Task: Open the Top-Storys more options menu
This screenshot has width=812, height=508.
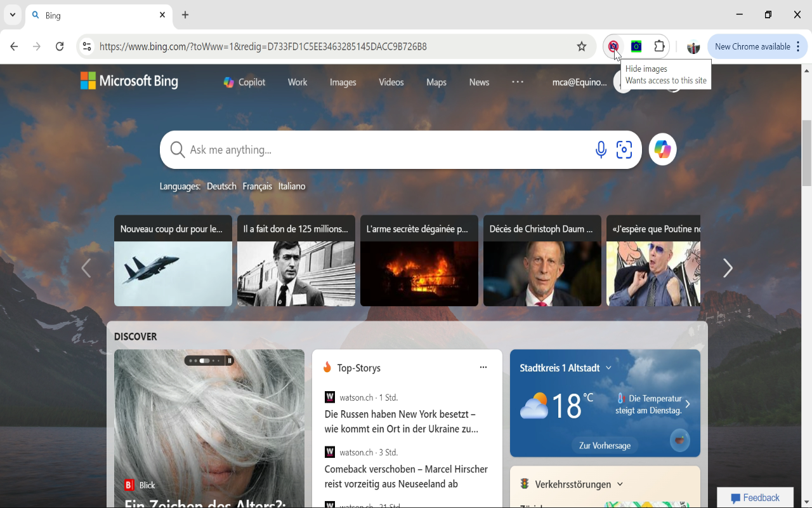Action: [x=483, y=367]
